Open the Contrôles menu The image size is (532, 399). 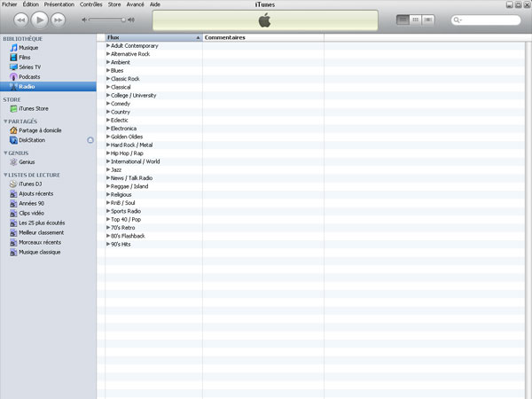[91, 4]
